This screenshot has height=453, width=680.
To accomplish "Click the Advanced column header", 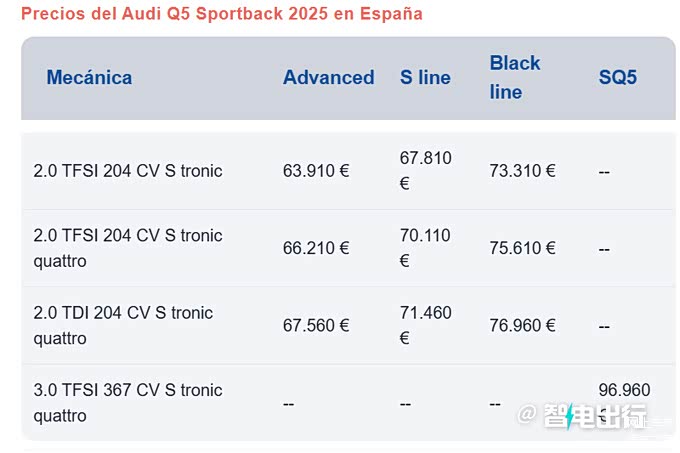I will point(328,77).
